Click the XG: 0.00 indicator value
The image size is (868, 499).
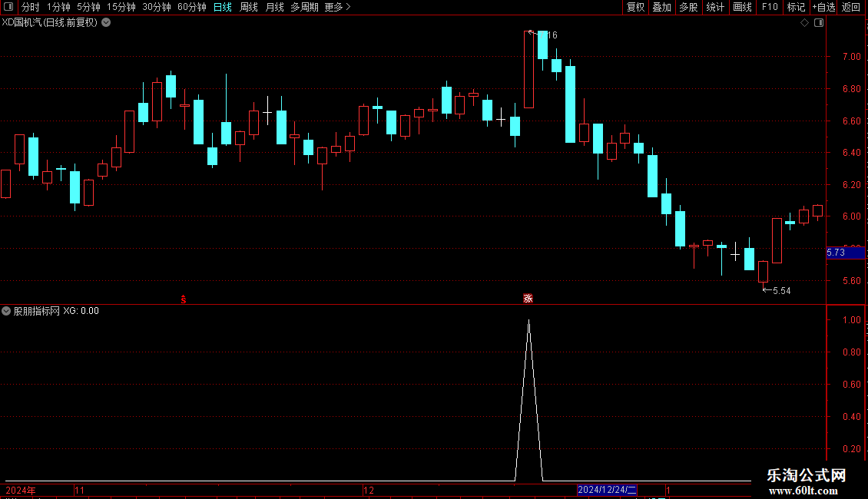point(81,311)
